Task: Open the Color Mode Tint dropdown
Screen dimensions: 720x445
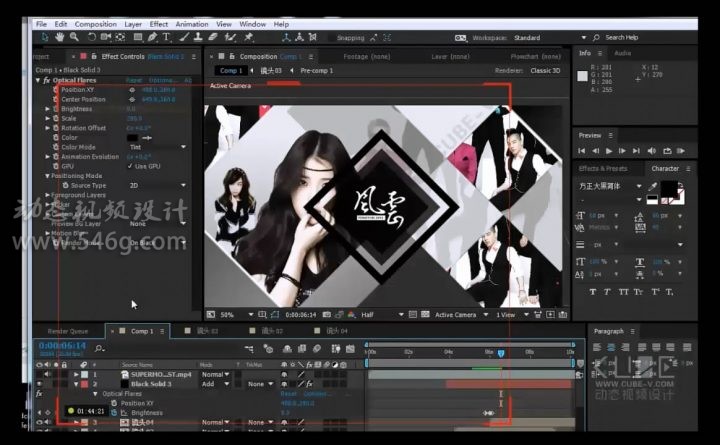Action: [x=158, y=147]
